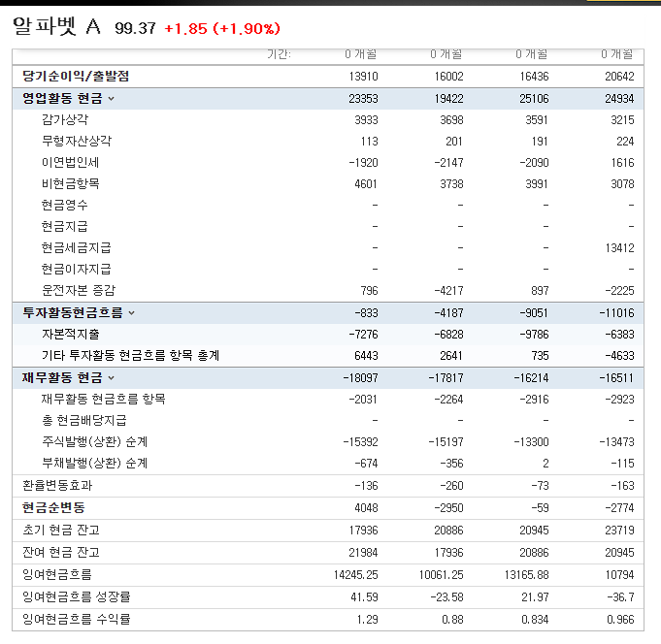
Task: Select the 운전자본 증감 row label
Action: [x=79, y=291]
